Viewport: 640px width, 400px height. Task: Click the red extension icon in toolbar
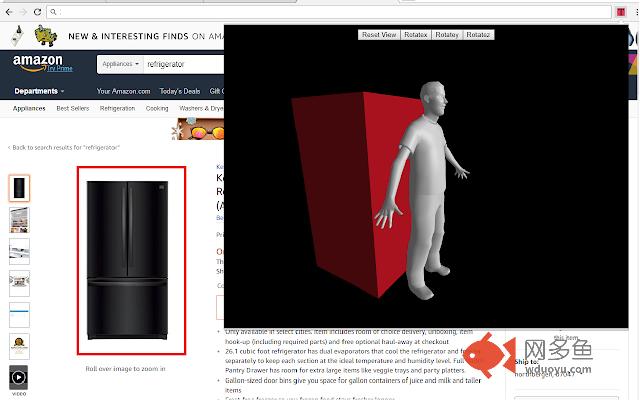tap(620, 12)
